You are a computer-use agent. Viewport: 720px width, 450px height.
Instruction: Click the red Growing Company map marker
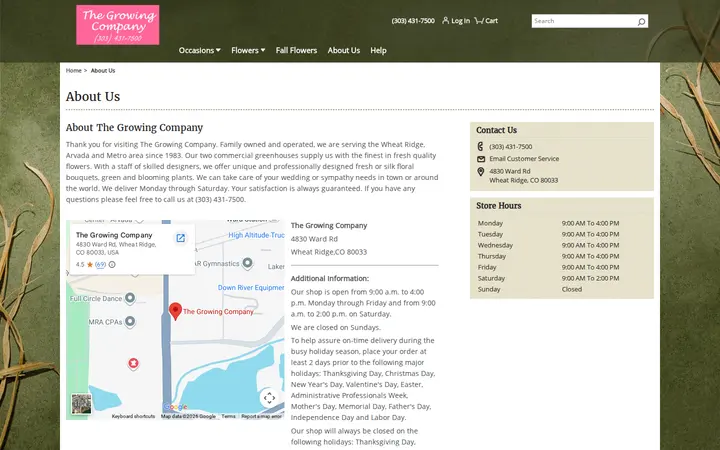point(175,311)
